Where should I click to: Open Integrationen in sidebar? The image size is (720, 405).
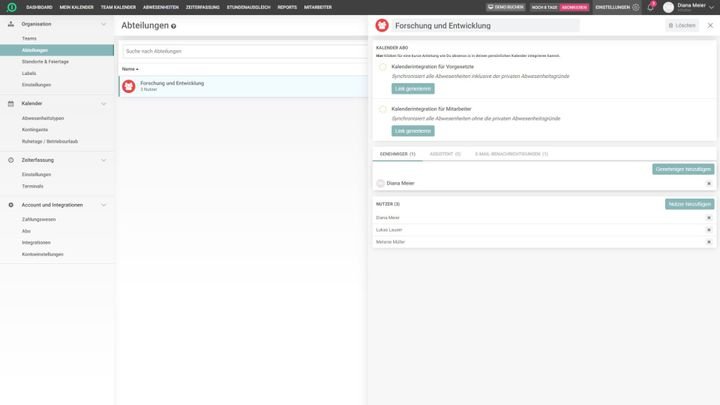pos(36,242)
